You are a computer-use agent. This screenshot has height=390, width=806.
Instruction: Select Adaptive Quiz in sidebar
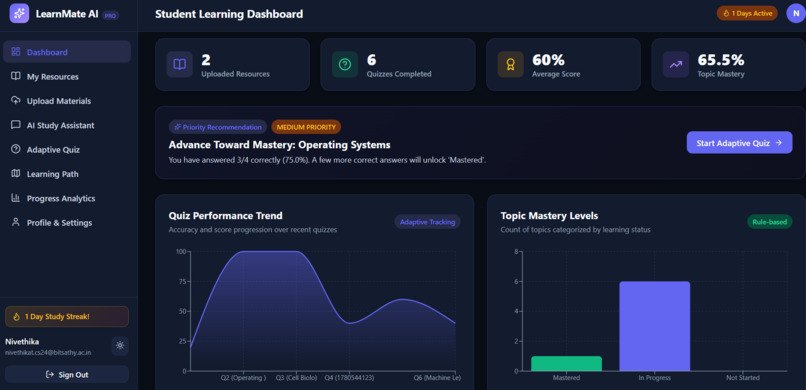(67, 150)
